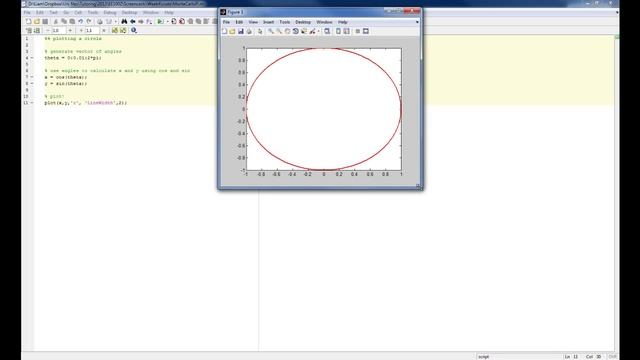
Task: Open the editor Text menu
Action: click(53, 13)
